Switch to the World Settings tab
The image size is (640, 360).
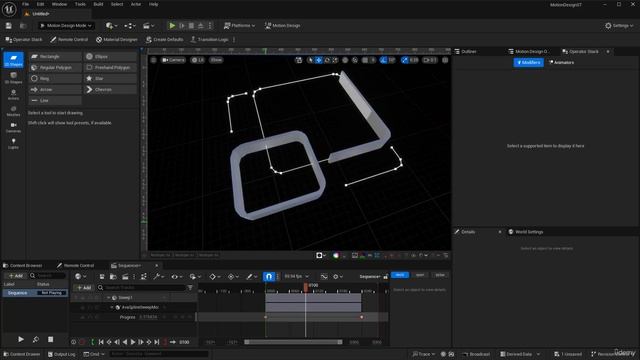pyautogui.click(x=526, y=232)
